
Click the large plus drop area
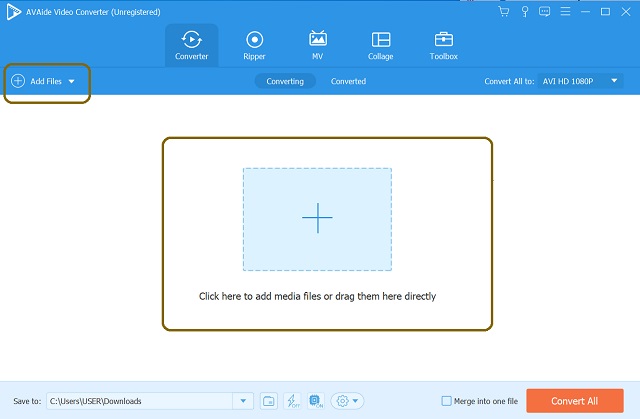[318, 219]
